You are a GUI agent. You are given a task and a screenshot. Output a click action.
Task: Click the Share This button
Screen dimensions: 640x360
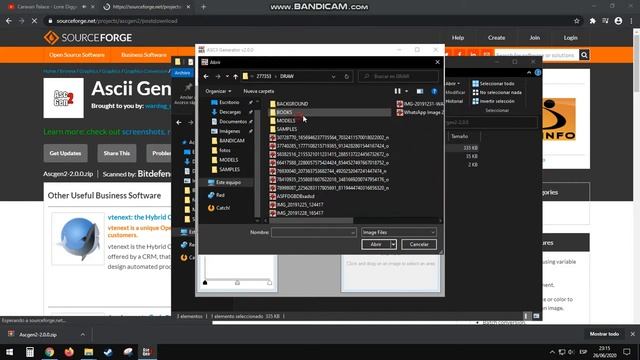pyautogui.click(x=117, y=153)
